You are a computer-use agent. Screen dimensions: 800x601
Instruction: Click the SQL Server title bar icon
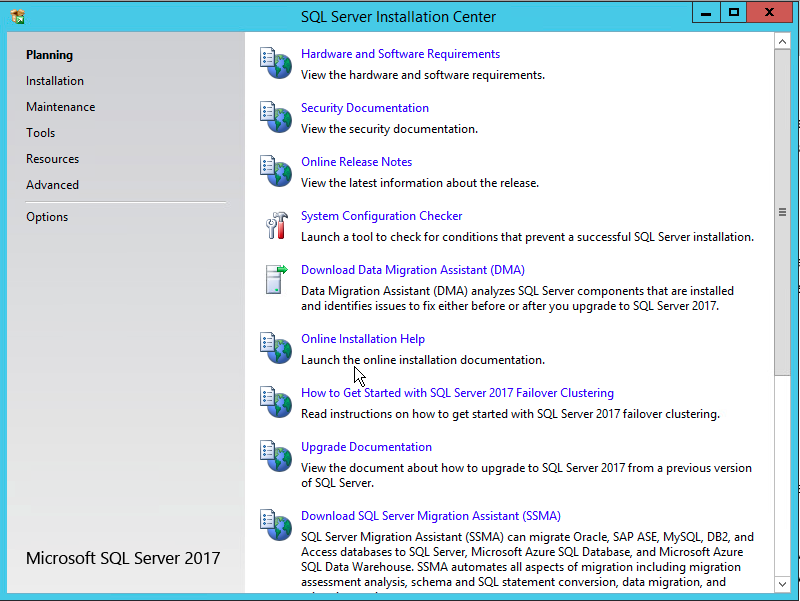[x=17, y=16]
